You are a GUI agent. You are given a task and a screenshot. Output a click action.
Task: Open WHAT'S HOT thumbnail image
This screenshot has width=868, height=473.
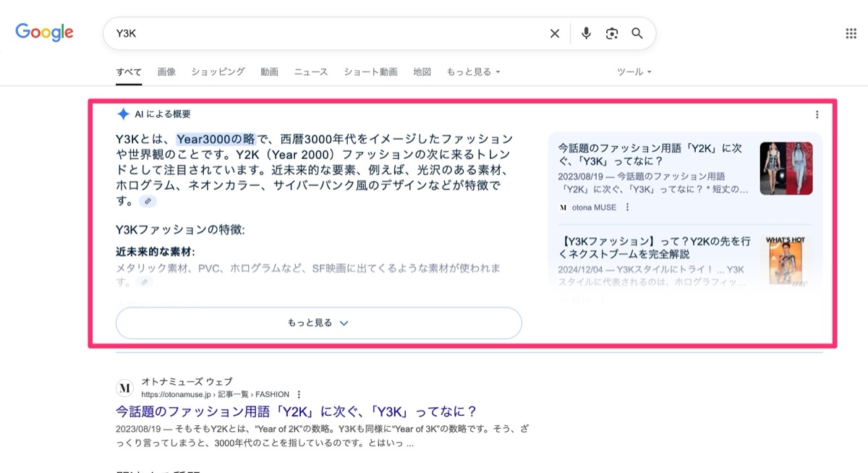tap(786, 261)
